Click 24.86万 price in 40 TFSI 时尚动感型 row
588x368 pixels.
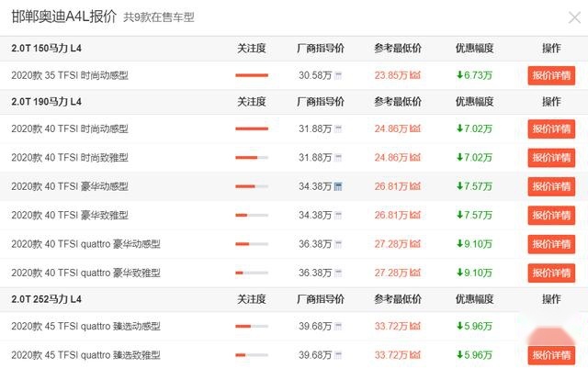click(x=391, y=128)
